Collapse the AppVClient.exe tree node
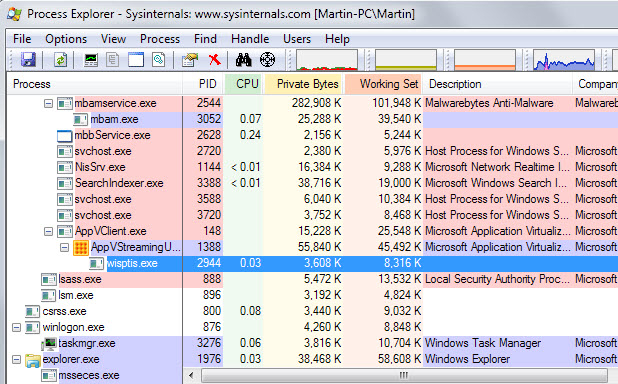The width and height of the screenshot is (618, 384). click(x=48, y=231)
